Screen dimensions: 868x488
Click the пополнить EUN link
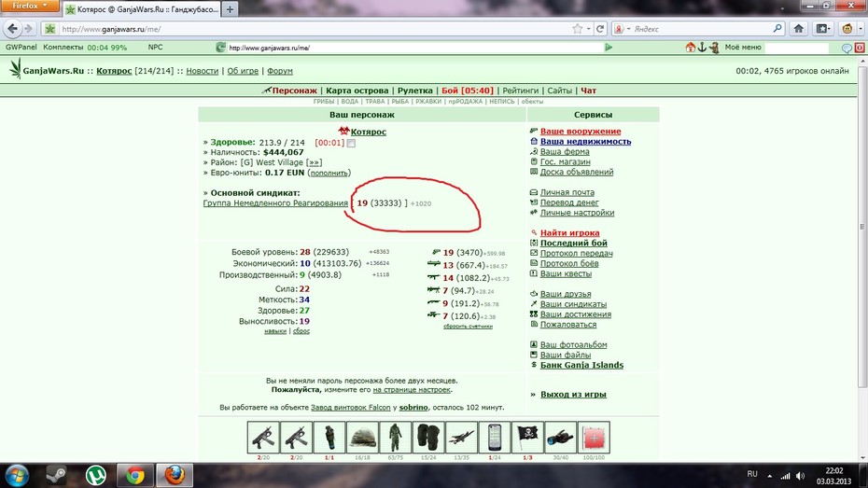click(329, 174)
